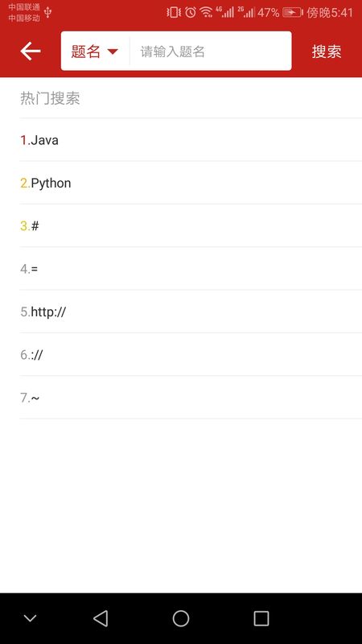Tap the back arrow icon
362x644 pixels.
[31, 52]
